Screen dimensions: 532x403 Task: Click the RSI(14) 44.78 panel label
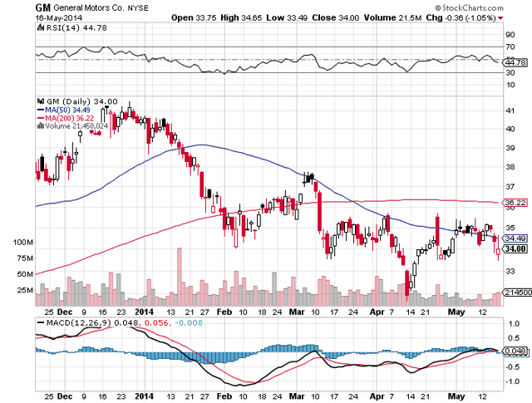point(76,27)
